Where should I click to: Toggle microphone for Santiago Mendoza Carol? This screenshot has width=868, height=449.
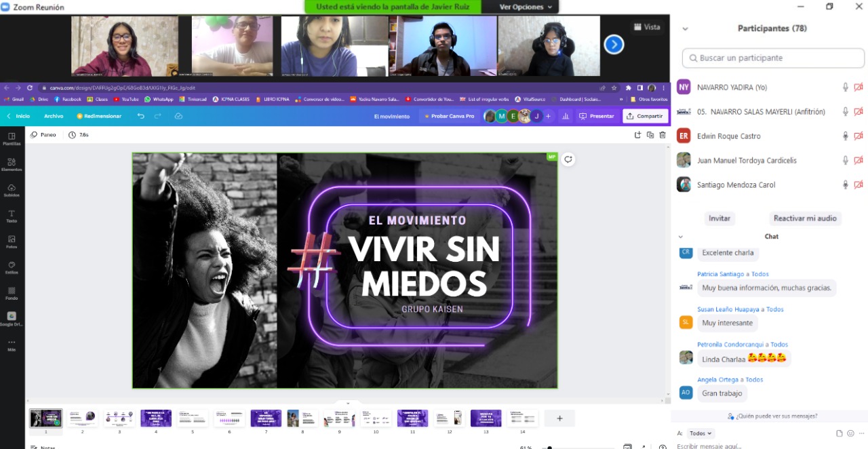point(845,185)
